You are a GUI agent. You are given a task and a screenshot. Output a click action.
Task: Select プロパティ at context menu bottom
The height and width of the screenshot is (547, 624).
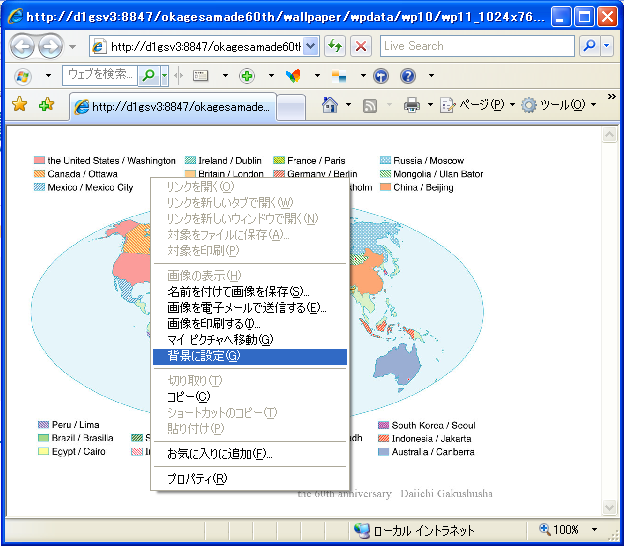pos(197,479)
